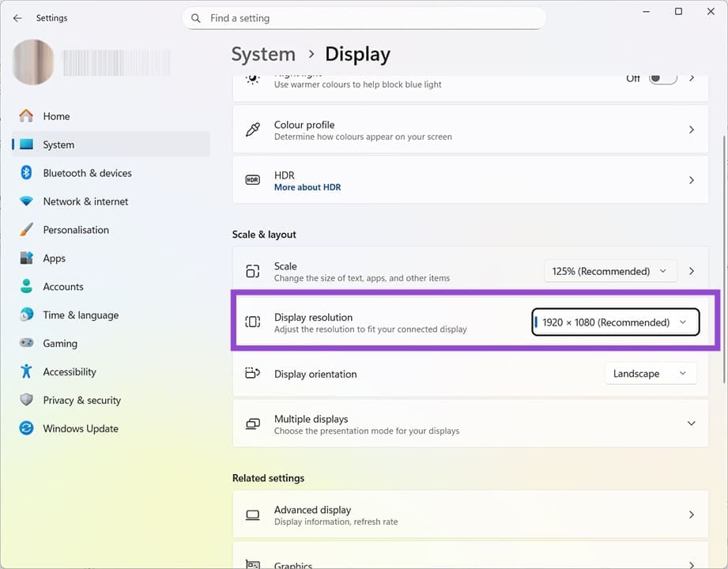Open the Advanced display settings row

click(470, 515)
